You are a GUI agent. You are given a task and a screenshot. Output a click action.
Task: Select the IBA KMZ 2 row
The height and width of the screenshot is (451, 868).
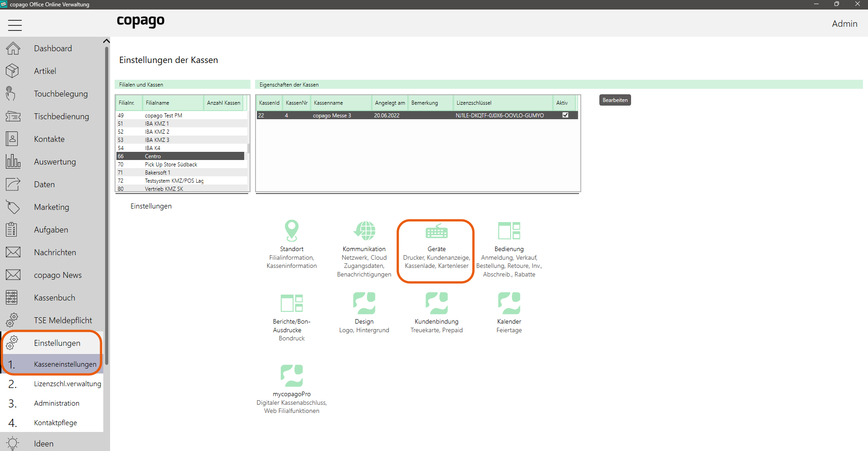(x=182, y=132)
